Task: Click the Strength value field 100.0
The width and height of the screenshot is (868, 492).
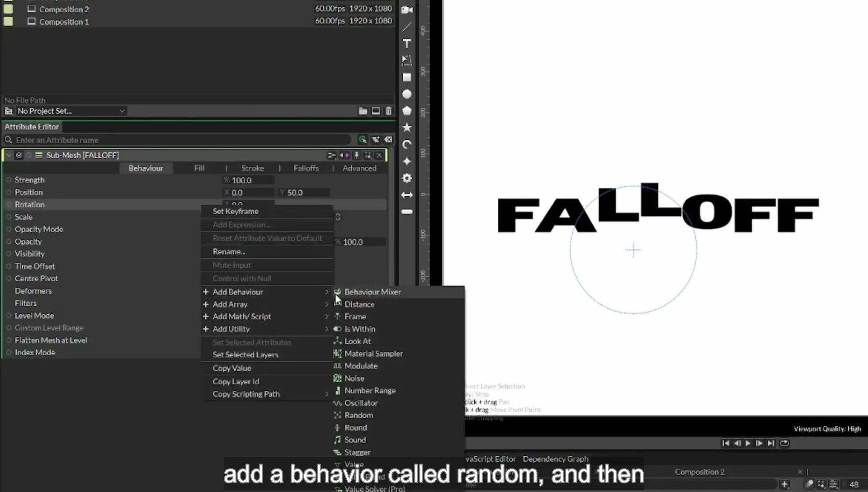Action: click(x=248, y=180)
